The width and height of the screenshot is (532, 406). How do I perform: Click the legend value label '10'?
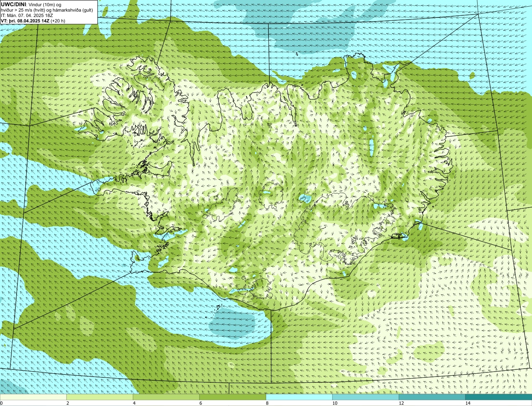pyautogui.click(x=335, y=403)
